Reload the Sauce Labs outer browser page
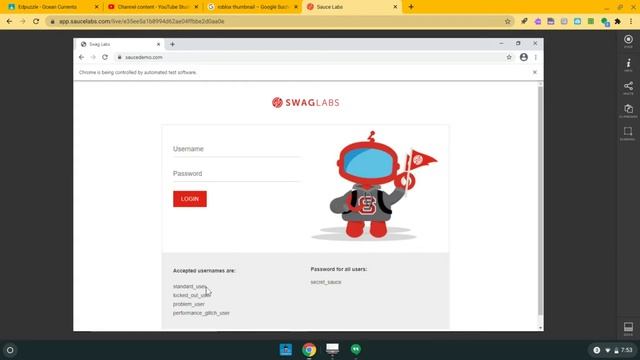 pos(36,21)
